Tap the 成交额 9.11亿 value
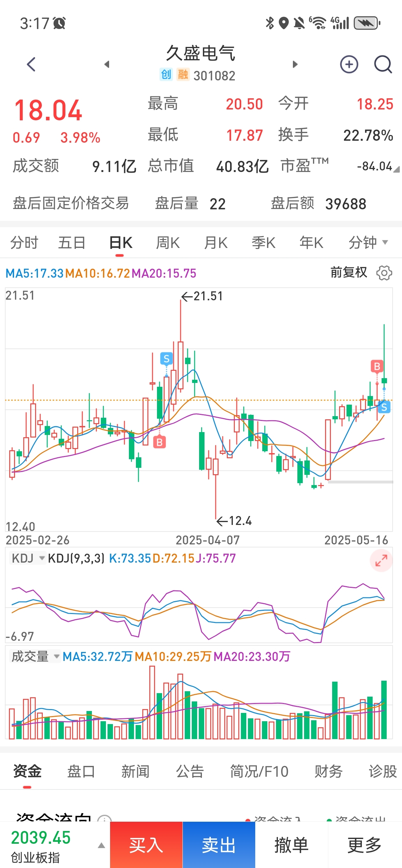 [x=114, y=167]
